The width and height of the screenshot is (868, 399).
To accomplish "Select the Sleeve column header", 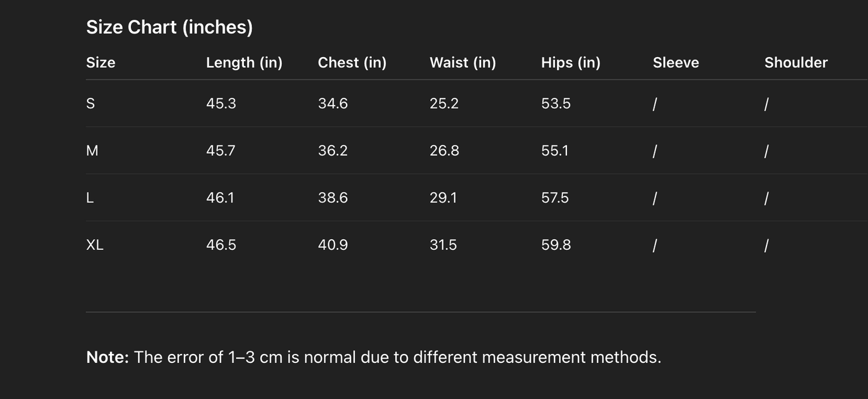I will [x=676, y=62].
